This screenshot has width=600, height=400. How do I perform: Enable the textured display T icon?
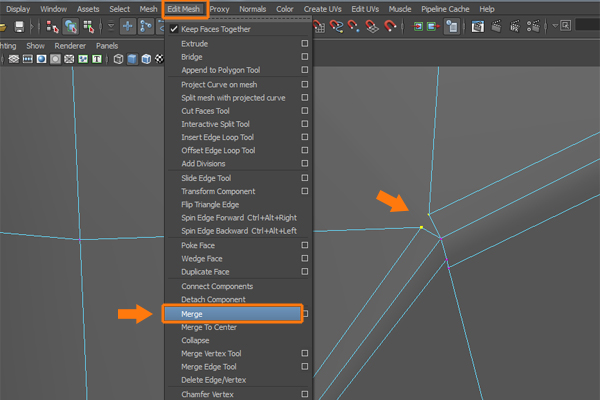click(96, 59)
